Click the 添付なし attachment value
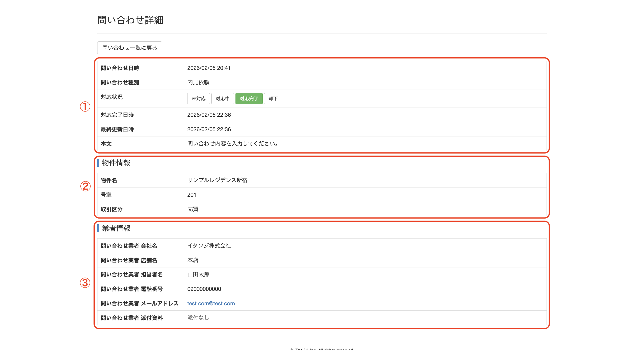This screenshot has width=644, height=350. [x=198, y=318]
